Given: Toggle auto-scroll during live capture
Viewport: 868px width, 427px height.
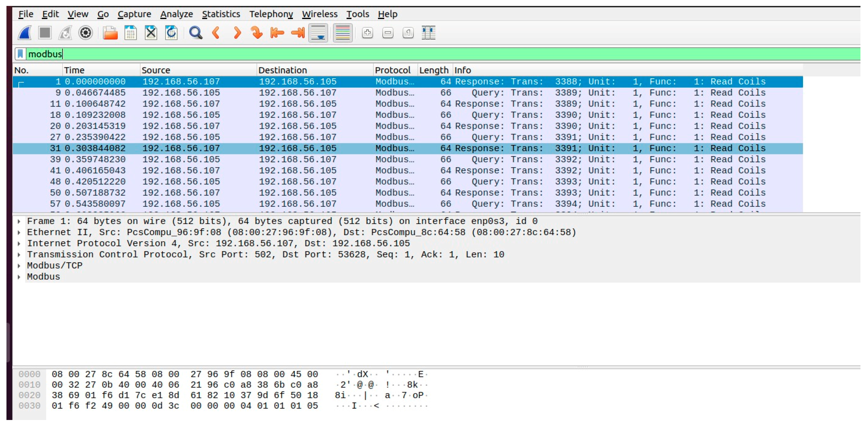Looking at the screenshot, I should 318,33.
